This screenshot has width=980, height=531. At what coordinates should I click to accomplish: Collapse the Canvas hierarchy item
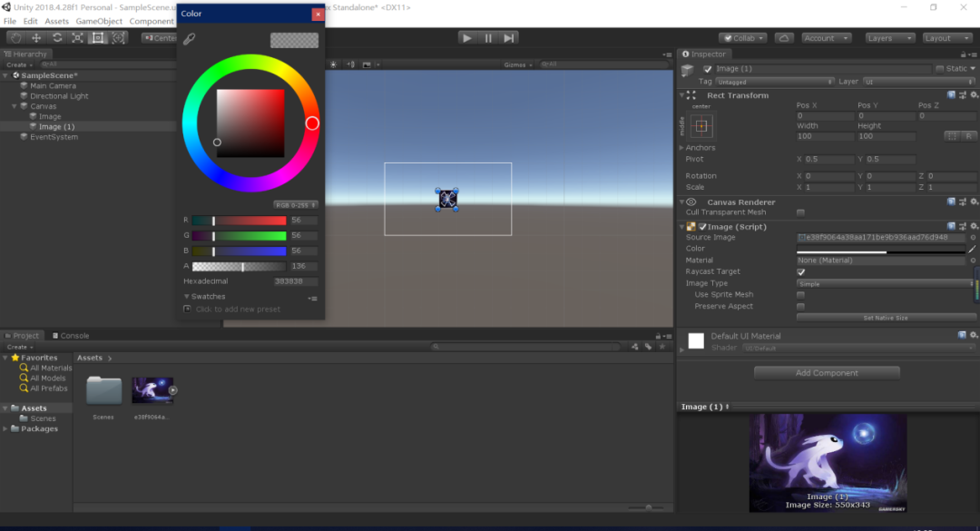click(15, 106)
